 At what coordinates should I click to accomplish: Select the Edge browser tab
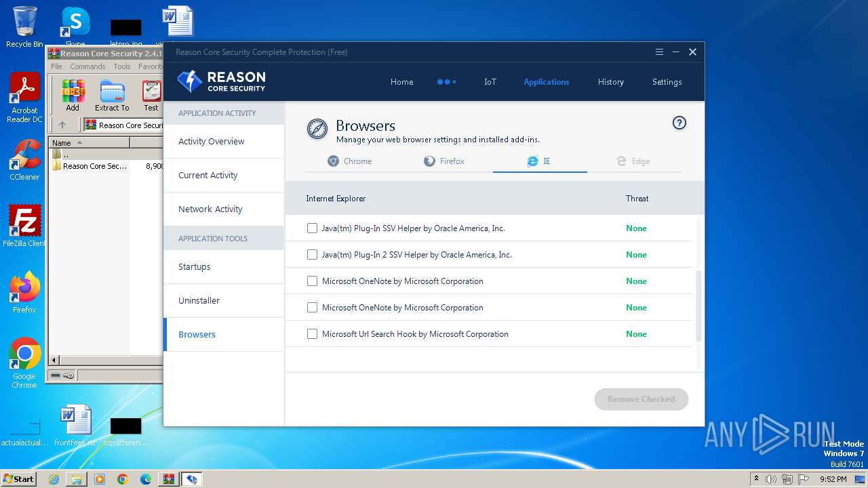(633, 161)
